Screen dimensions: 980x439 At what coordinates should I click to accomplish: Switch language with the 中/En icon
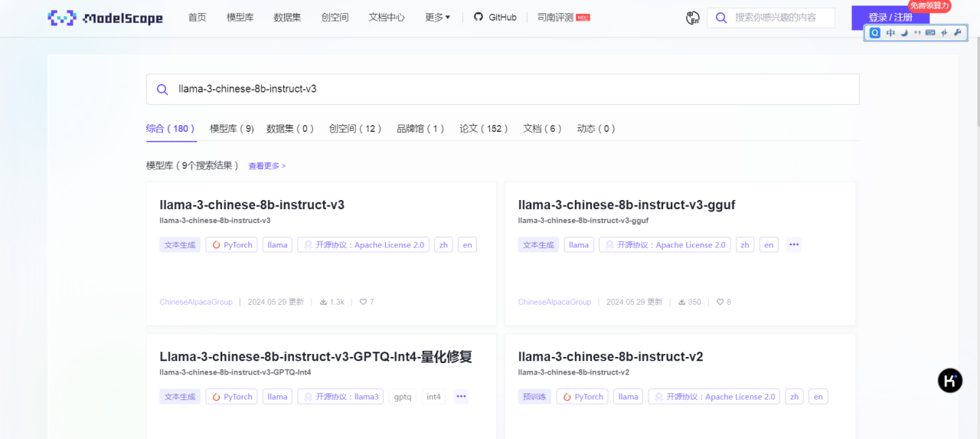pyautogui.click(x=693, y=18)
